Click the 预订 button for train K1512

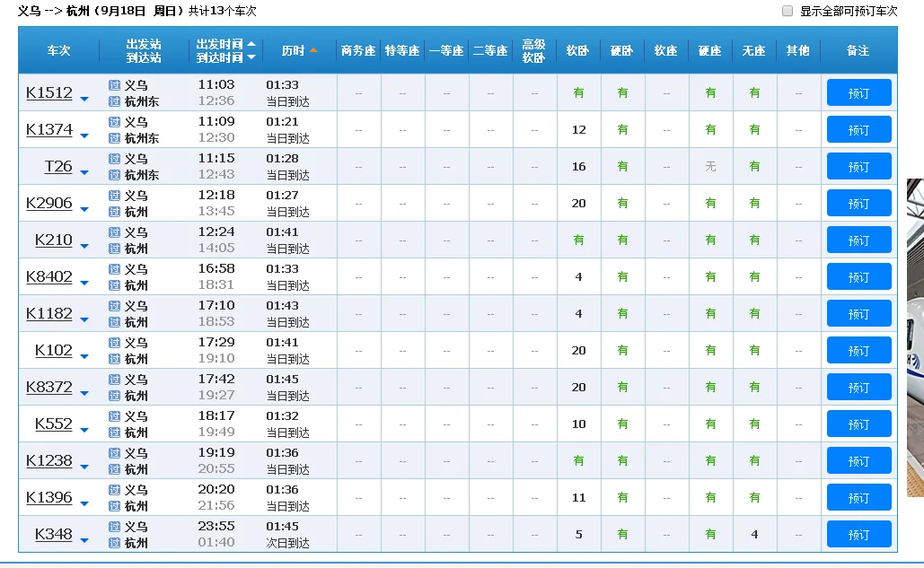858,92
